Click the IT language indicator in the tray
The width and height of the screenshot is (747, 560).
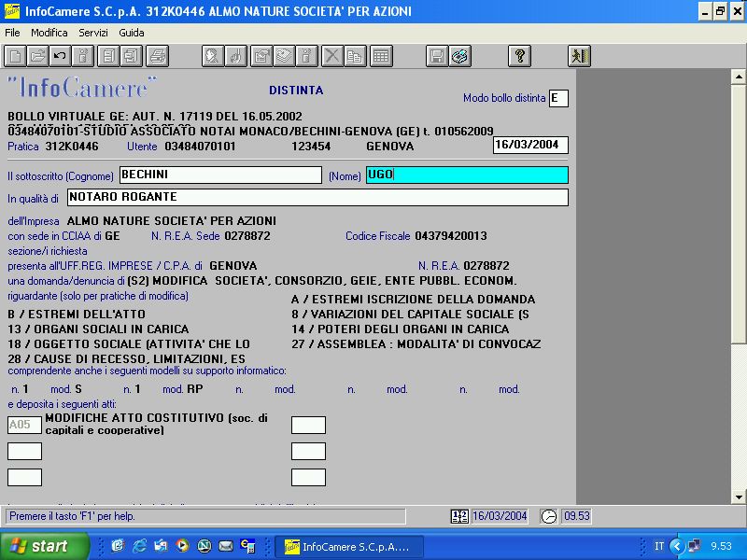[659, 546]
